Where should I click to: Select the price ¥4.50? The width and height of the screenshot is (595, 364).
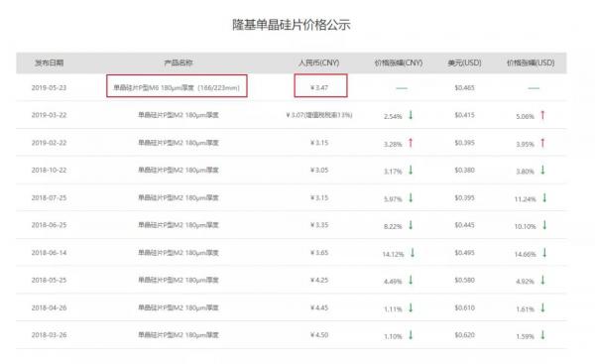point(319,335)
